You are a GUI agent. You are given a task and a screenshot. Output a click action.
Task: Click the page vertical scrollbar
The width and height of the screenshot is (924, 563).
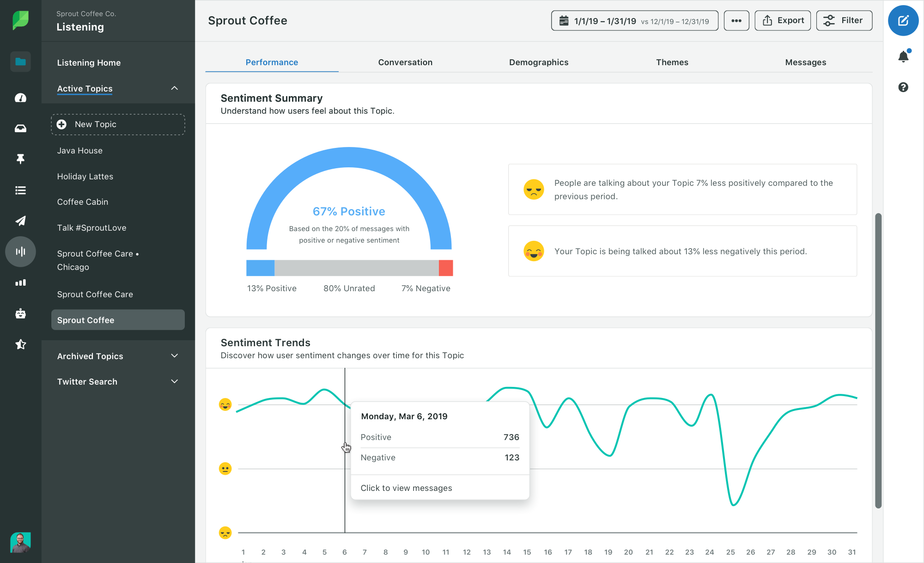pyautogui.click(x=878, y=361)
